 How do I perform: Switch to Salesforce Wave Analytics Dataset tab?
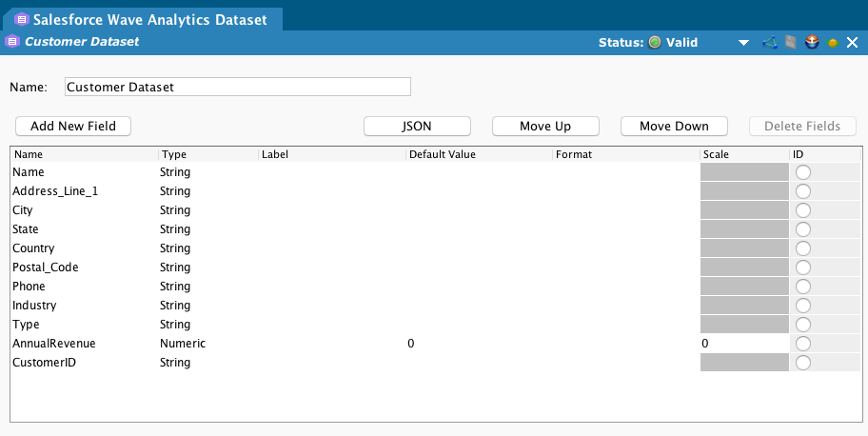(x=148, y=19)
